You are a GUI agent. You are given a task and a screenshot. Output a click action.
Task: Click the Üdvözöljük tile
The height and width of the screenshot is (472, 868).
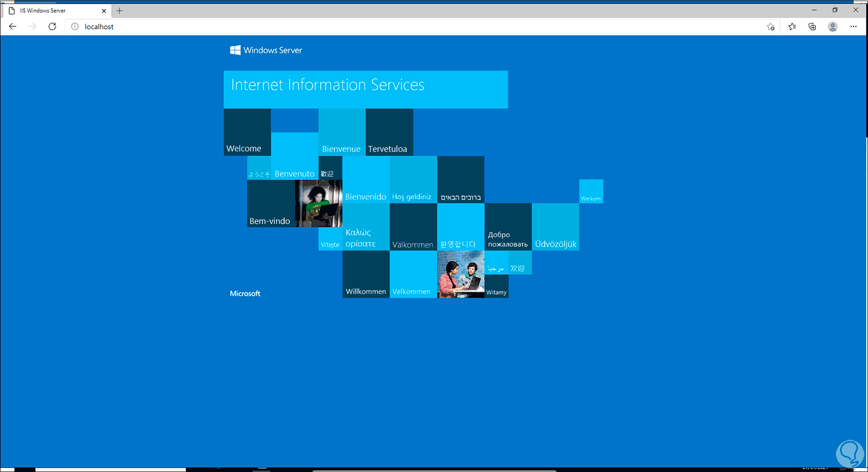556,227
